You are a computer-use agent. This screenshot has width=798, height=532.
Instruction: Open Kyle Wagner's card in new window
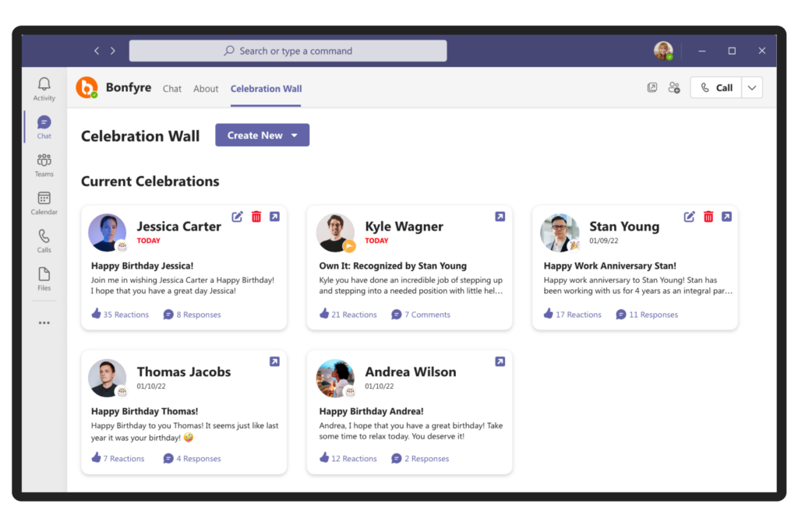pyautogui.click(x=500, y=217)
